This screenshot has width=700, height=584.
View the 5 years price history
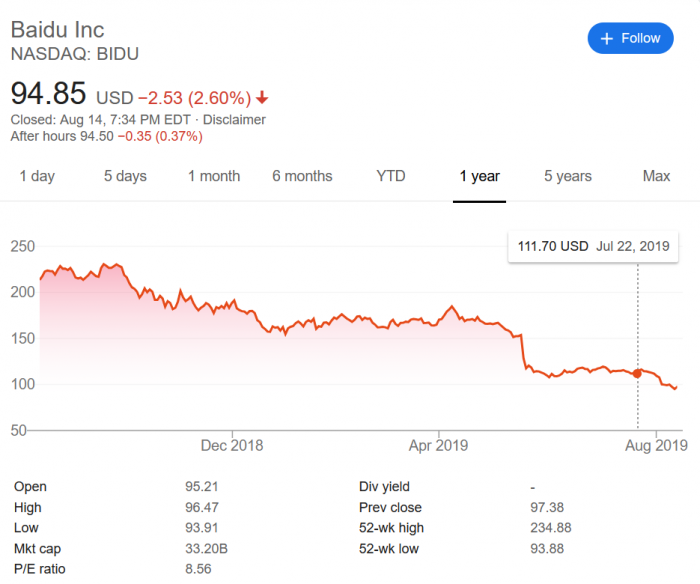[x=568, y=176]
